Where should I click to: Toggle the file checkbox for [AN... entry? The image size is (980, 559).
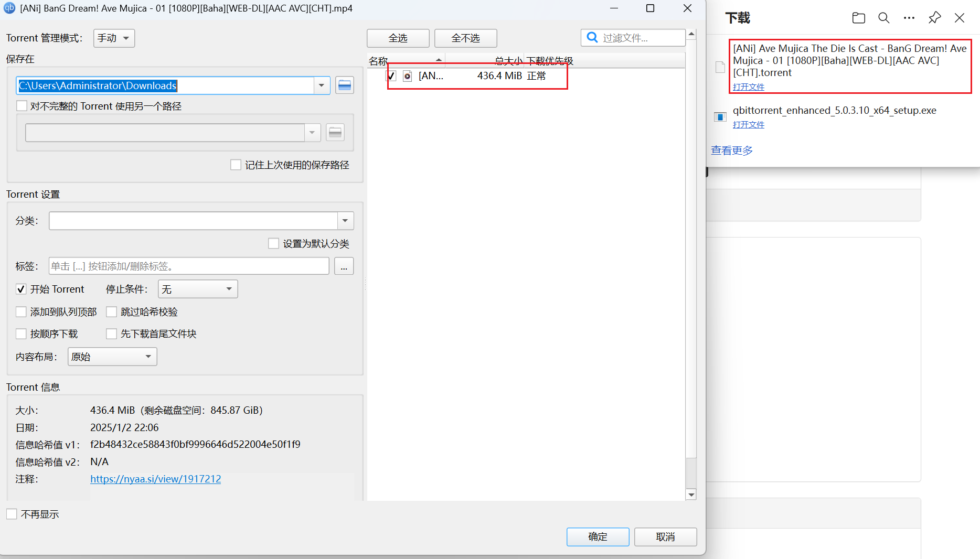(391, 76)
